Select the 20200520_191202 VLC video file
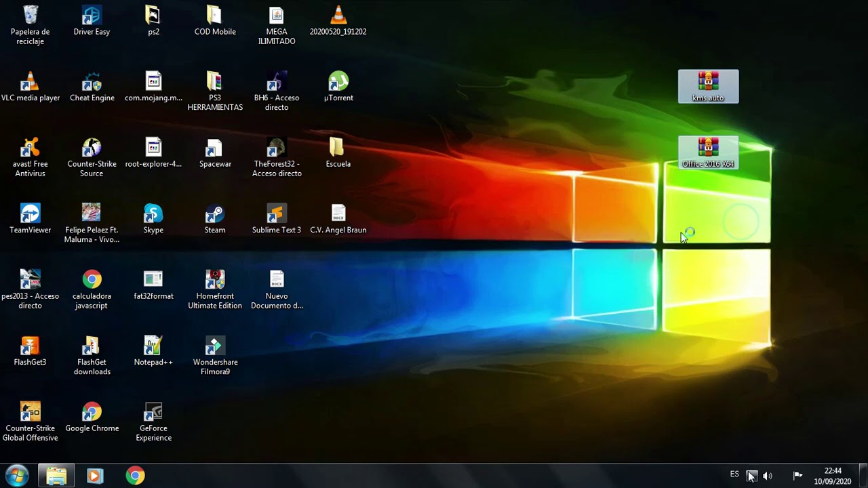Screen dimensions: 868x488 [x=338, y=20]
